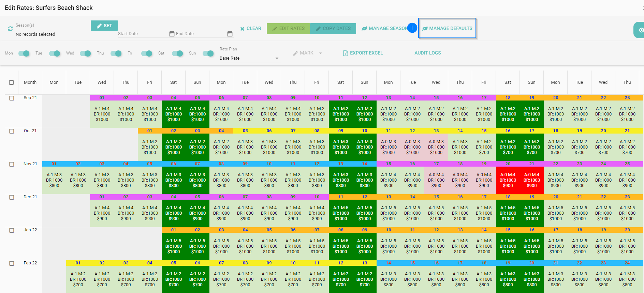Tick the Nov 21 row checkbox
This screenshot has height=293, width=644.
tap(12, 164)
